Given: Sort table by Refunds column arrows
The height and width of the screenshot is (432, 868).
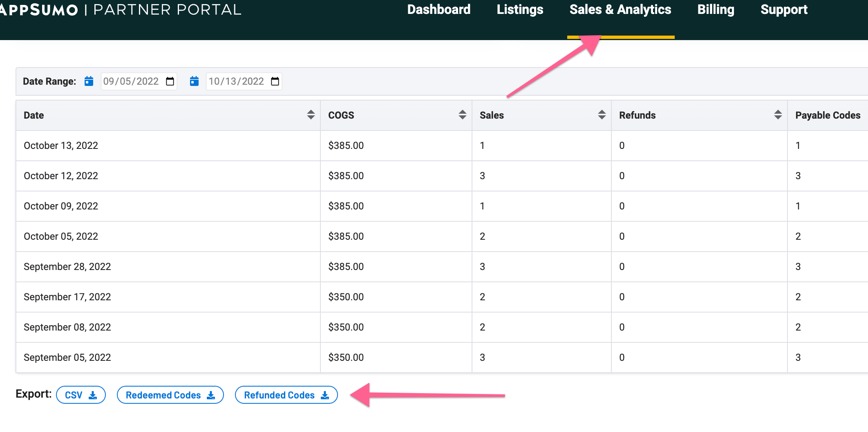Looking at the screenshot, I should click(778, 115).
